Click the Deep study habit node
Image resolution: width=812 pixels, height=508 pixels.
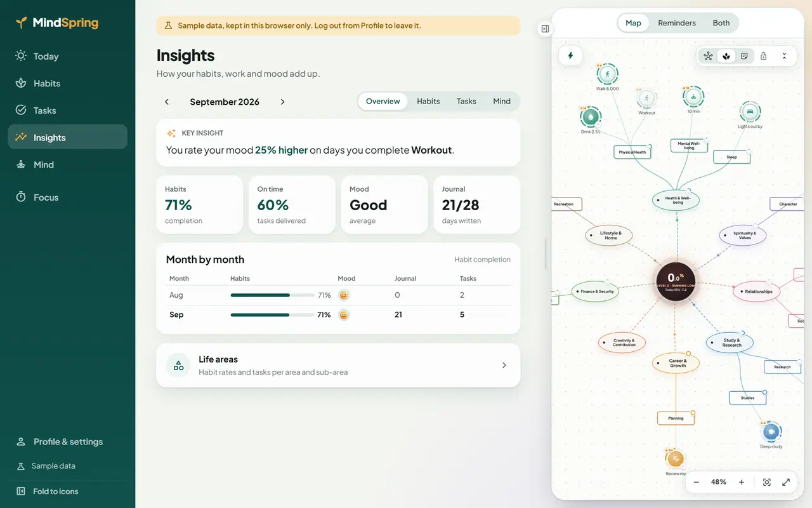pyautogui.click(x=771, y=432)
